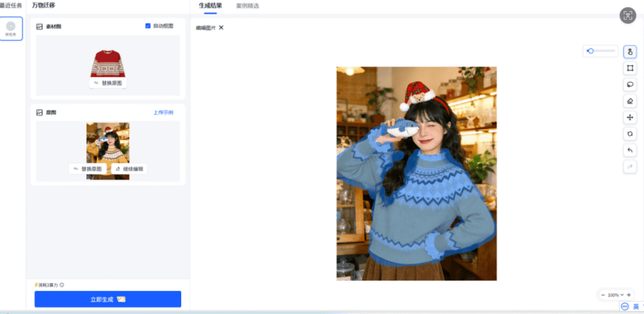Zoom out with the minus icon
The height and width of the screenshot is (314, 644).
coord(603,295)
